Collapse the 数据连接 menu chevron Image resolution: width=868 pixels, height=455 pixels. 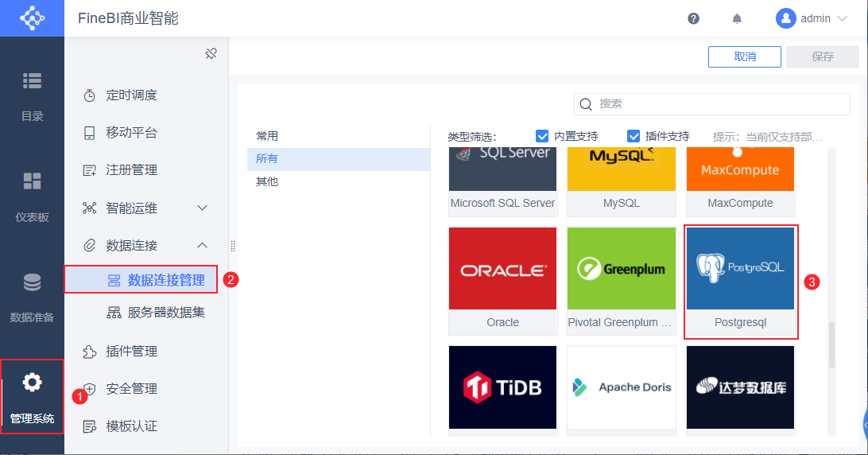click(203, 245)
